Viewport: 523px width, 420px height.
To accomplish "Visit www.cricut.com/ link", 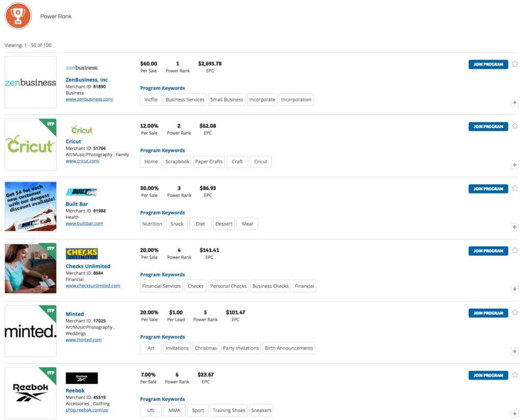I will (x=82, y=161).
